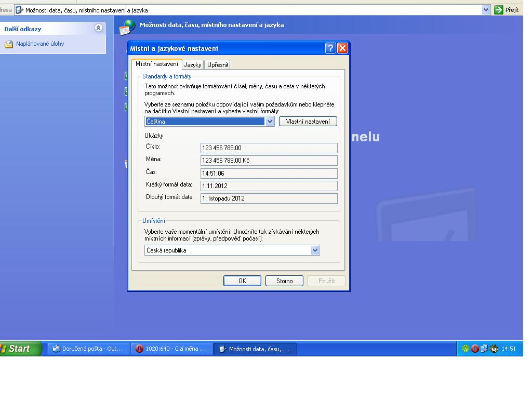Click the network computers tray icon
532x399 pixels.
coord(484,349)
